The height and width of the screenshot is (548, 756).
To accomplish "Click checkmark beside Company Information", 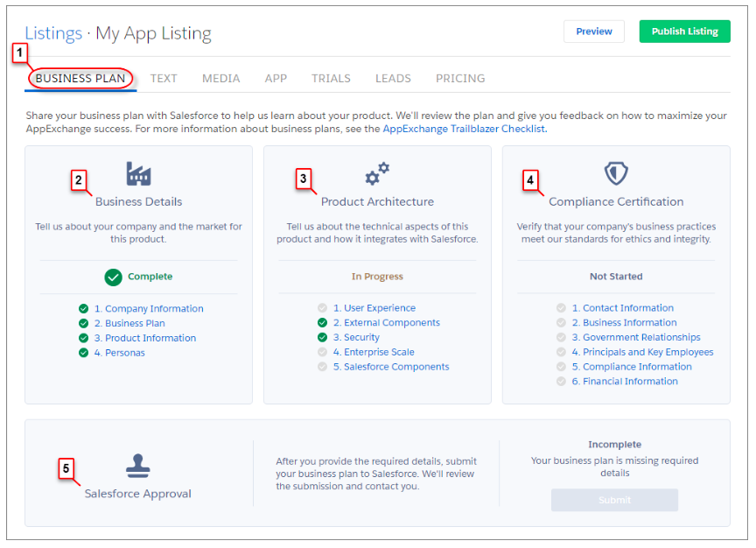I will 83,309.
